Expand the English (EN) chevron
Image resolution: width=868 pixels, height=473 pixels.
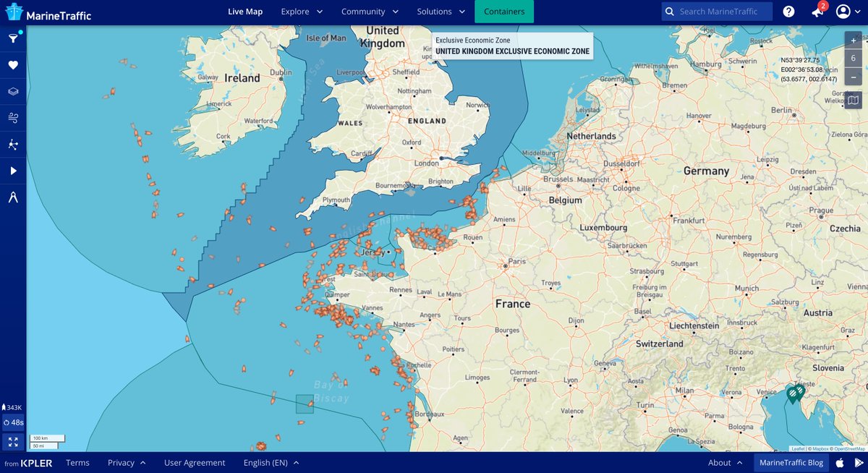[296, 463]
